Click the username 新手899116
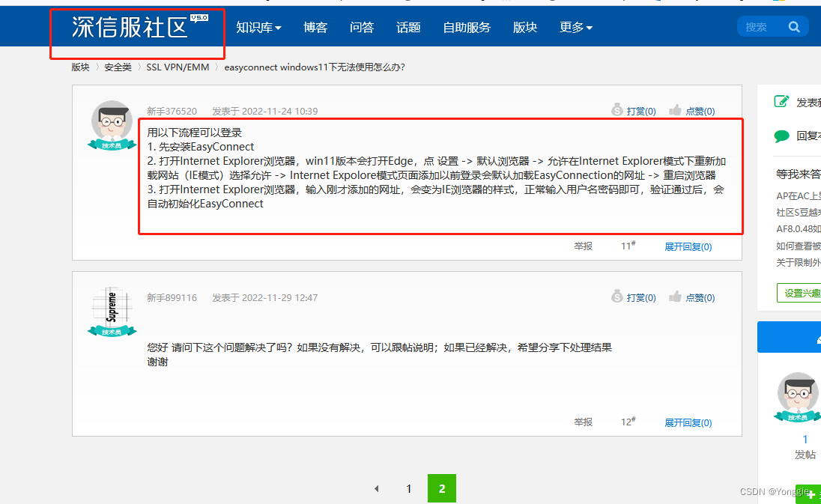 [x=172, y=297]
